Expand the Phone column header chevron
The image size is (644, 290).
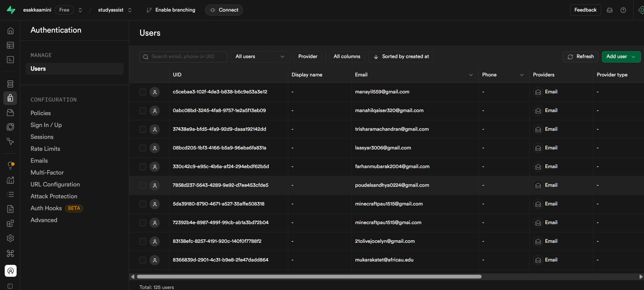coord(522,75)
